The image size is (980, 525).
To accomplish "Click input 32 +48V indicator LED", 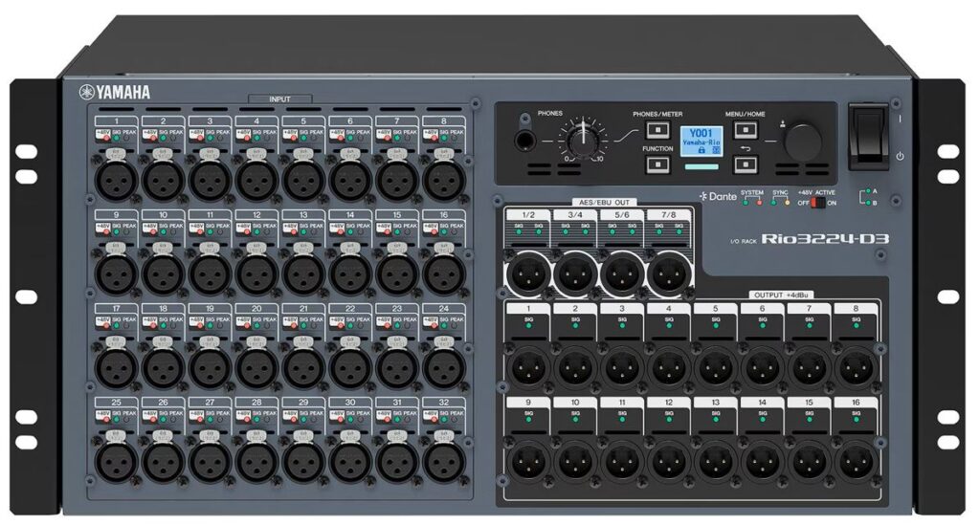I will tap(434, 420).
